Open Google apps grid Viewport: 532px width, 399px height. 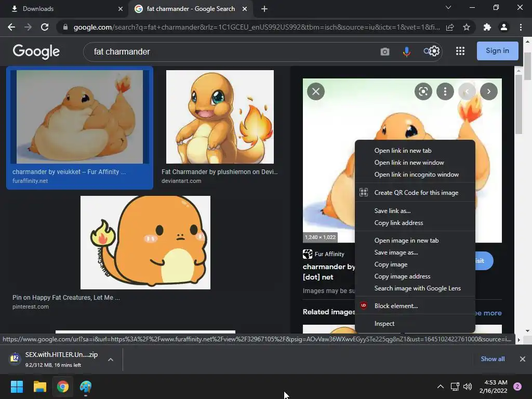pos(460,51)
